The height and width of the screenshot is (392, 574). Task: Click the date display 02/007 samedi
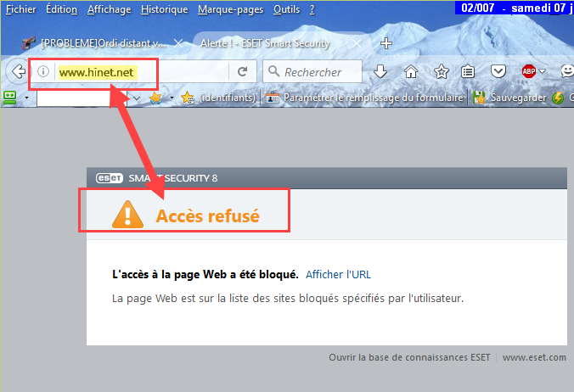[514, 8]
